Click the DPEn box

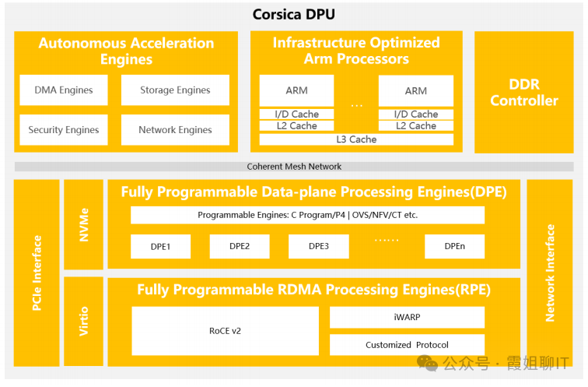(454, 247)
